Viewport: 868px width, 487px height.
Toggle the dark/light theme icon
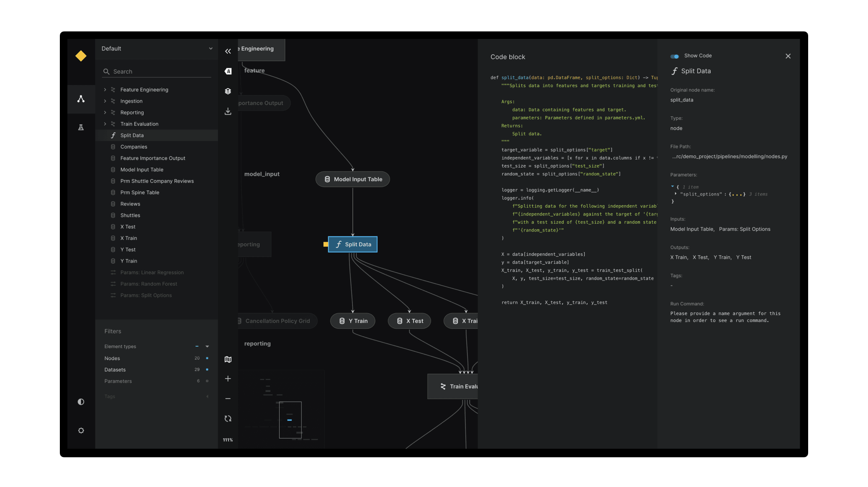pyautogui.click(x=81, y=402)
